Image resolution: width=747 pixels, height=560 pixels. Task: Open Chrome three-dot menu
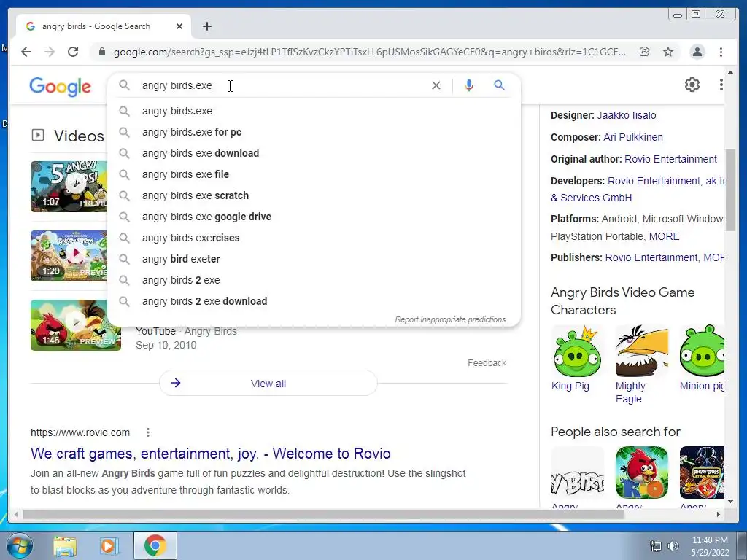[721, 52]
